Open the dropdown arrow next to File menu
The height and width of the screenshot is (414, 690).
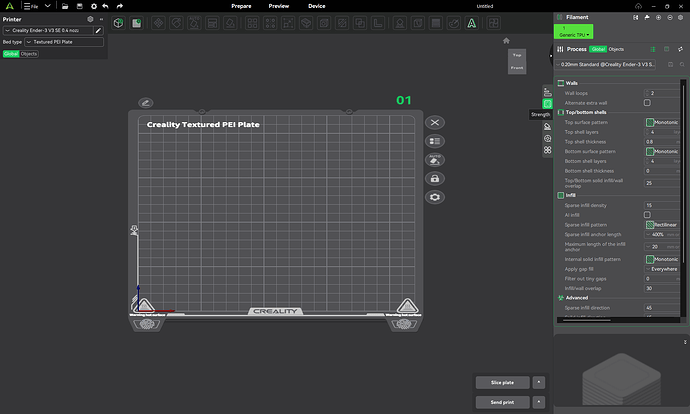(48, 6)
